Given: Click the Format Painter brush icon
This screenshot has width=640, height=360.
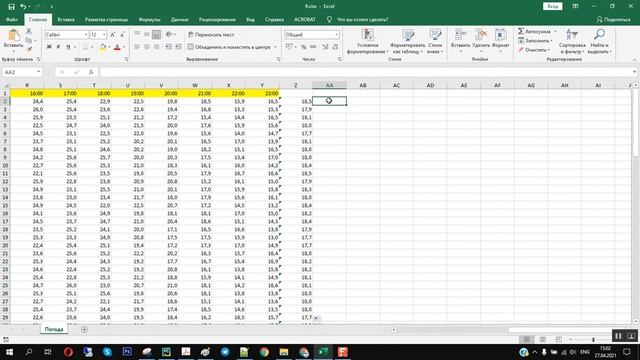Looking at the screenshot, I should click(x=29, y=49).
